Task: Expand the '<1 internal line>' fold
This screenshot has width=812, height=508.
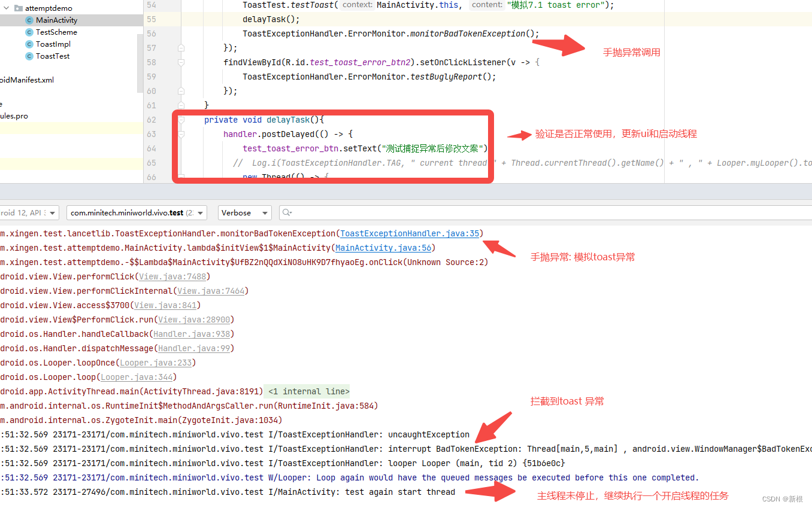Action: 308,391
